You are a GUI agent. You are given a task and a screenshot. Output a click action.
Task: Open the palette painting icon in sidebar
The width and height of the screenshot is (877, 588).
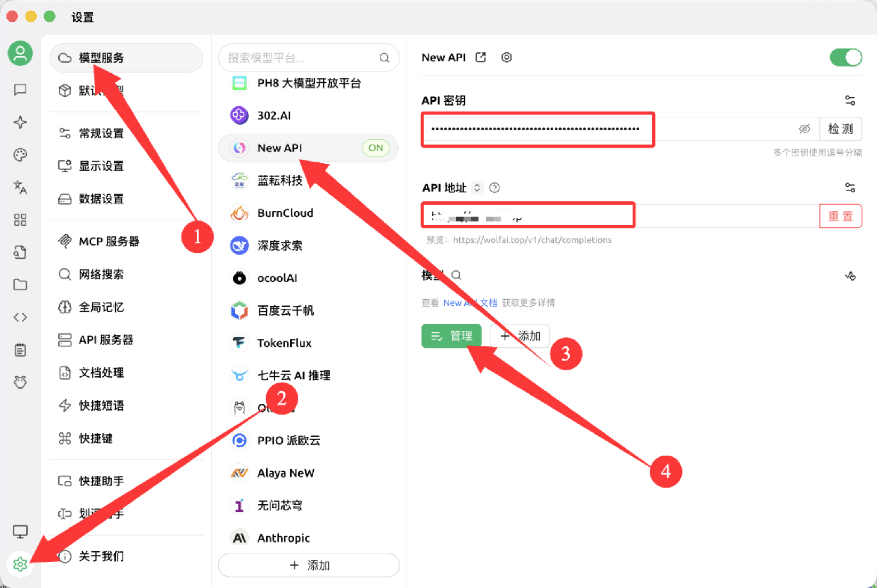20,155
